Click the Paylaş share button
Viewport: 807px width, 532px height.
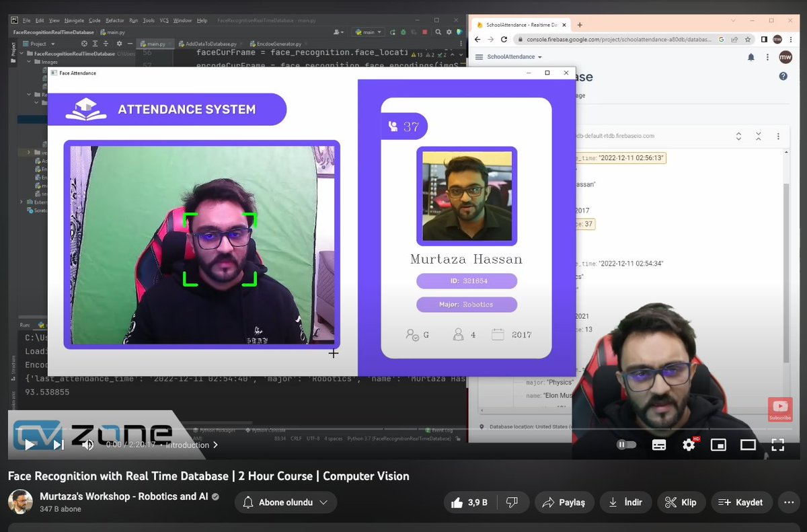tap(564, 502)
